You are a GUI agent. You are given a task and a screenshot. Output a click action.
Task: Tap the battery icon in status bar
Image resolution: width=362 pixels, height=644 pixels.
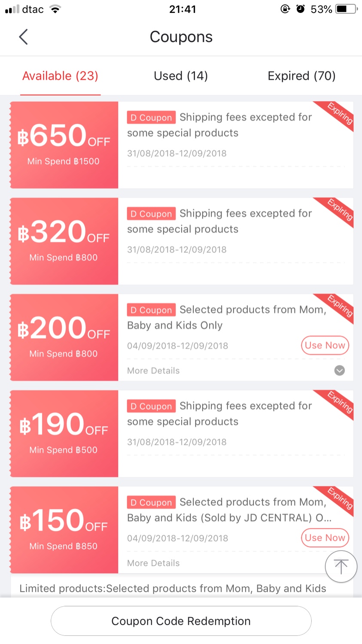[347, 9]
